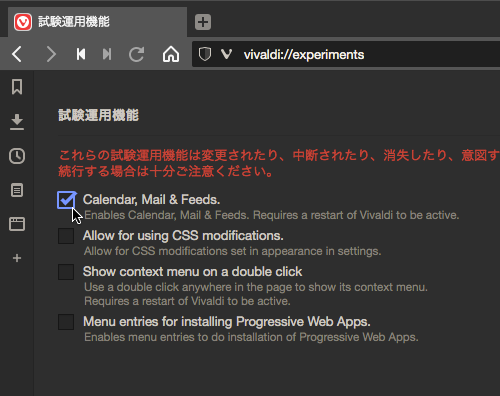Add a web panel with plus icon
This screenshot has height=396, width=500.
tap(17, 258)
